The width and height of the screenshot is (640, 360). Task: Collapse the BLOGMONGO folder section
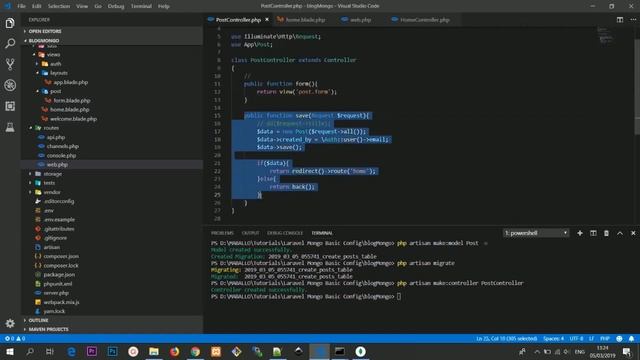tap(112, 40)
